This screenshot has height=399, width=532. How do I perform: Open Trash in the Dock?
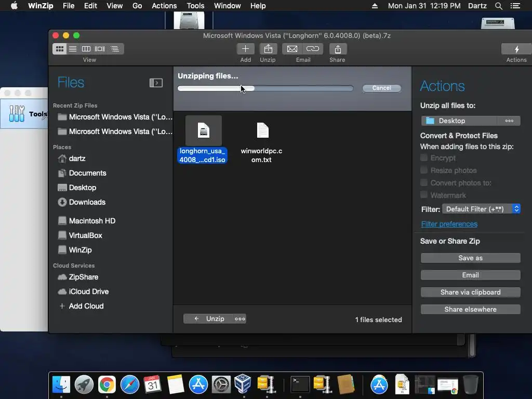[x=471, y=384]
